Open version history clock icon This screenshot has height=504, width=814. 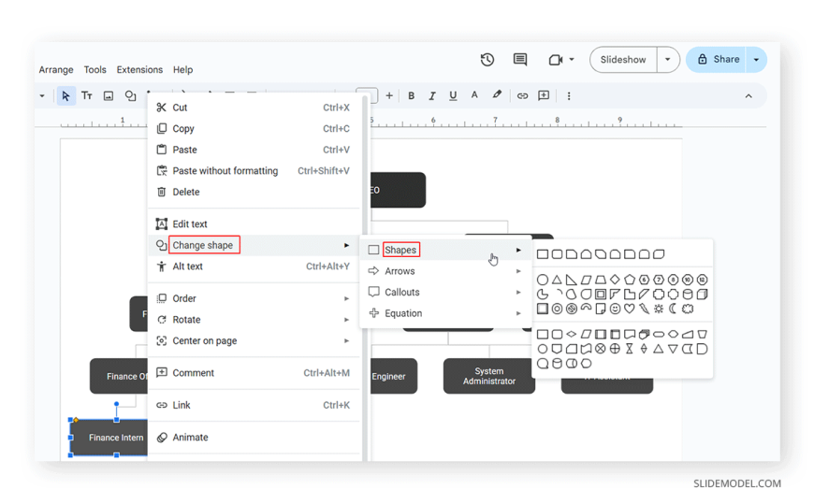(x=487, y=60)
